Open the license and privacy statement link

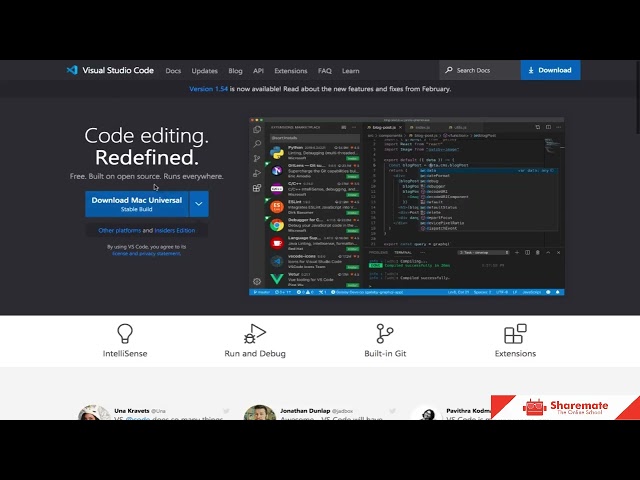point(146,253)
